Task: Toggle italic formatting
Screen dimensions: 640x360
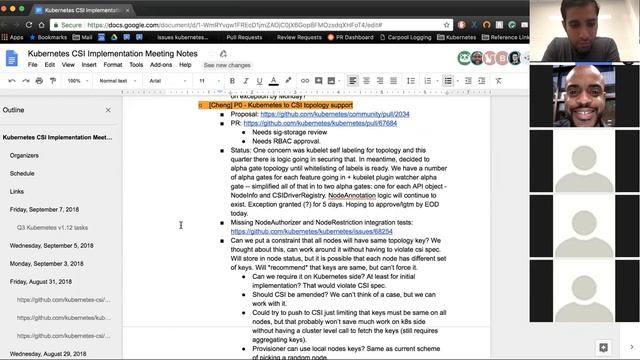Action: tap(246, 81)
